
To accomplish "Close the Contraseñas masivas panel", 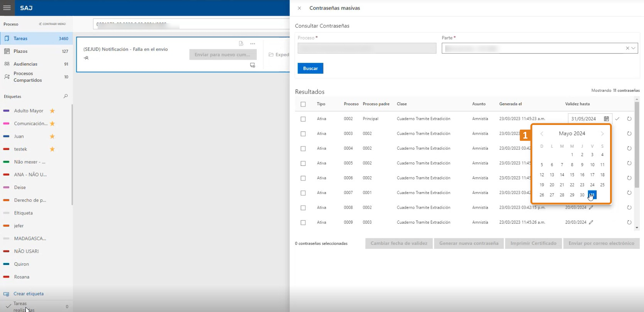I will (x=299, y=8).
